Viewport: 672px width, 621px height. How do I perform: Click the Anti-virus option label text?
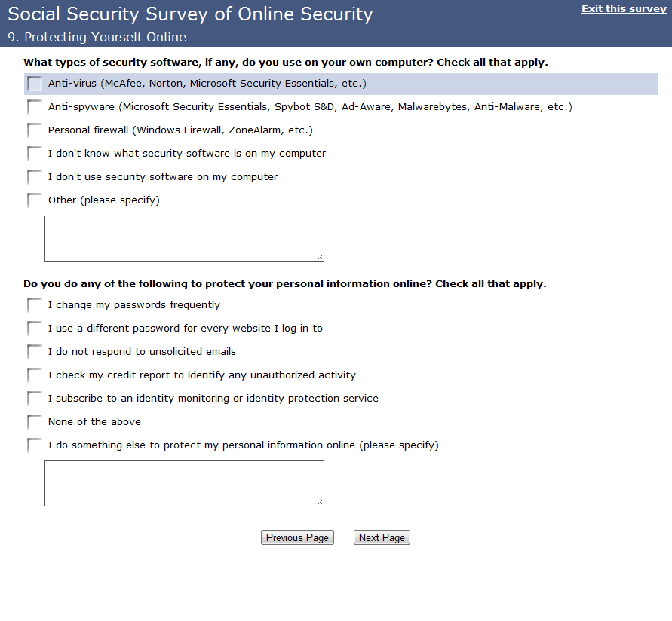point(207,84)
